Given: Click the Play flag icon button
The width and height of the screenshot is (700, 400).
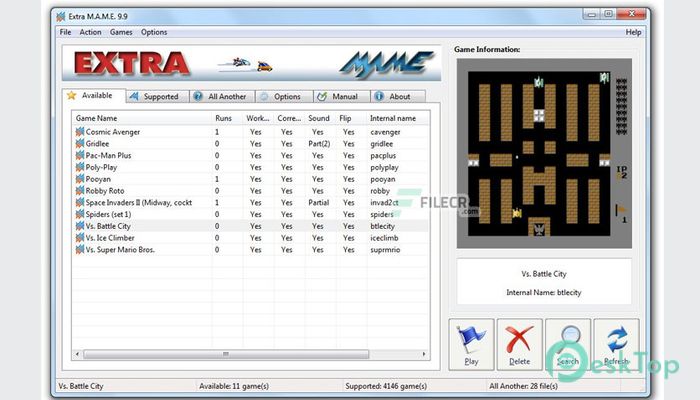Looking at the screenshot, I should 471,344.
